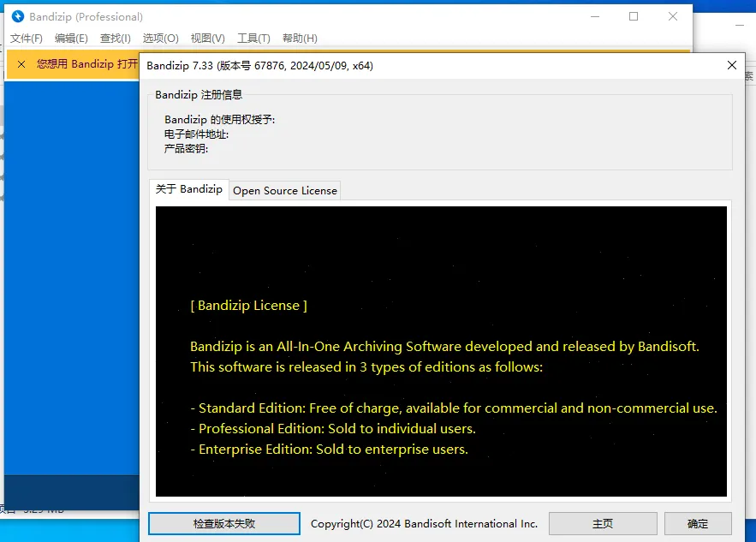Close the About dialog with its X
756x542 pixels.
point(732,65)
